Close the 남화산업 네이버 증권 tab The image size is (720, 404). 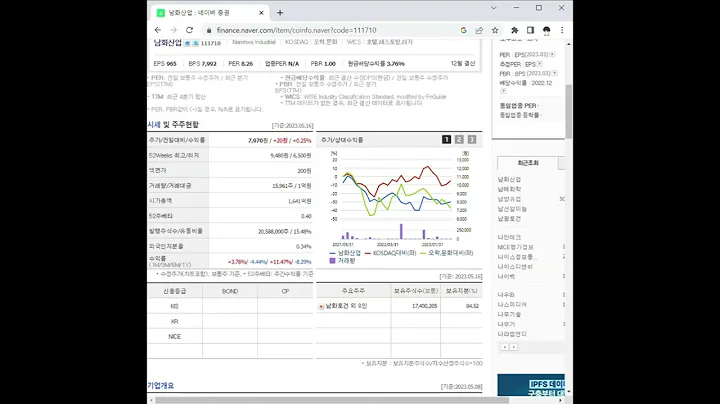pyautogui.click(x=261, y=13)
